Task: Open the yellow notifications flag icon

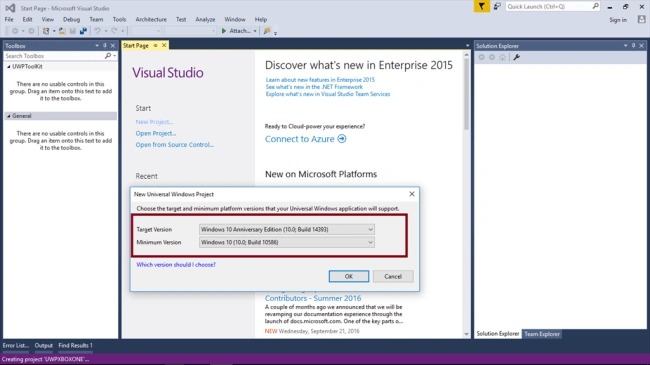Action: coord(482,6)
